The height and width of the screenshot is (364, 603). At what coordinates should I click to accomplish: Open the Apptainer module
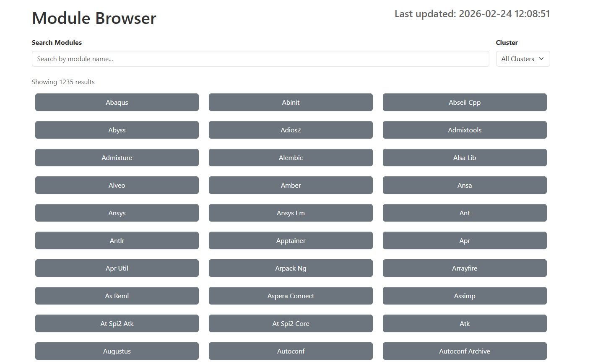(x=291, y=240)
